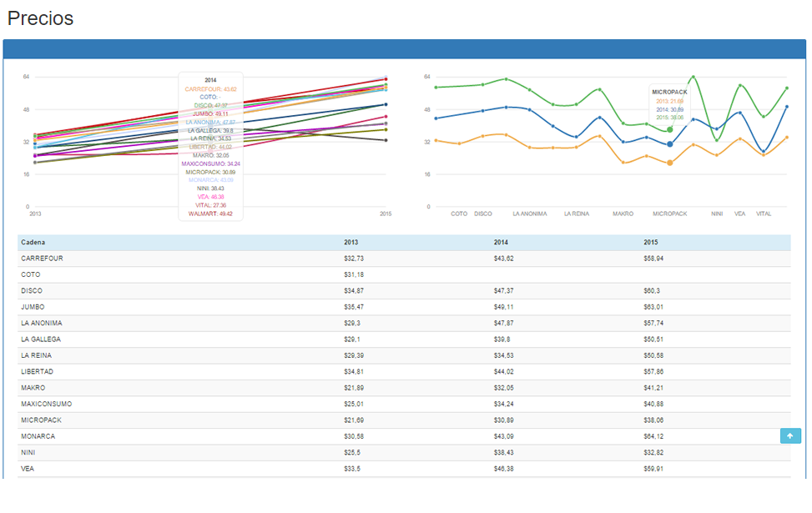Click DISCO's 2015 price $60,3
Viewport: 812px width, 513px height.
[x=652, y=291]
